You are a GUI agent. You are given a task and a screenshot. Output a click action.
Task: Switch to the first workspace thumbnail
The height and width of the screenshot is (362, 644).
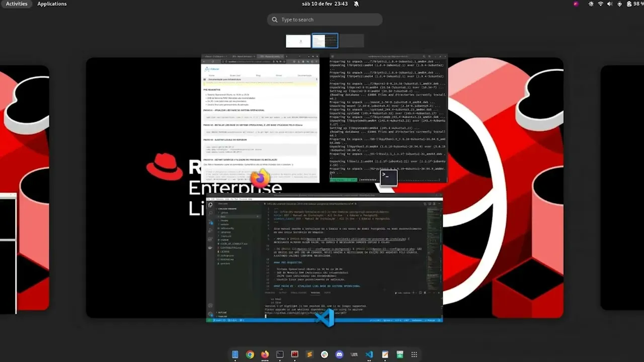click(x=298, y=41)
